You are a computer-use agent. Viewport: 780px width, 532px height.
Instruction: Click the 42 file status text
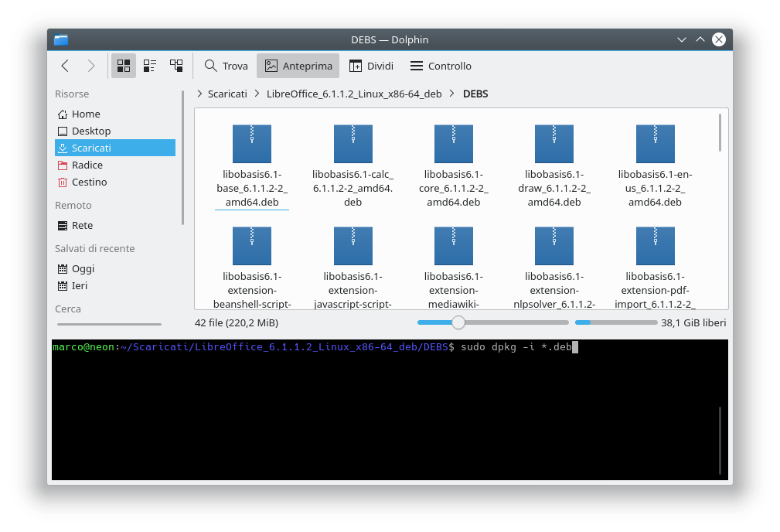pyautogui.click(x=237, y=323)
